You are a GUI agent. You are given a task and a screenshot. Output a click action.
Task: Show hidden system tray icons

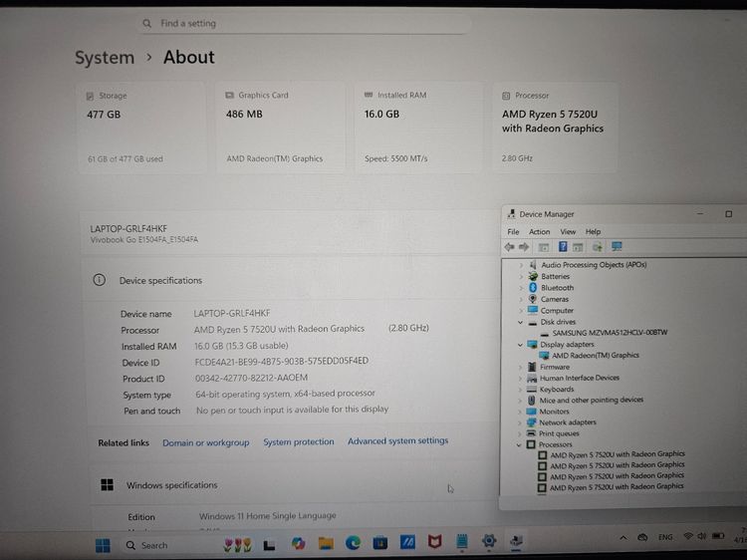click(623, 538)
